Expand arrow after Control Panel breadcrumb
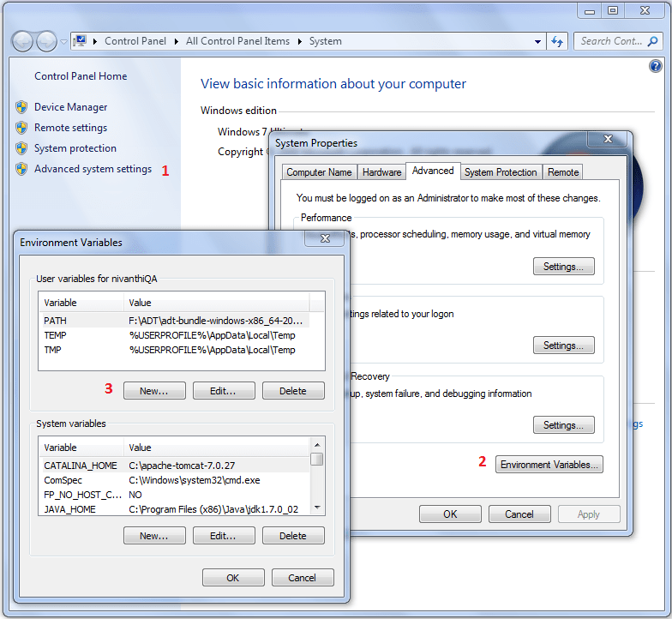This screenshot has width=672, height=619. coord(177,41)
